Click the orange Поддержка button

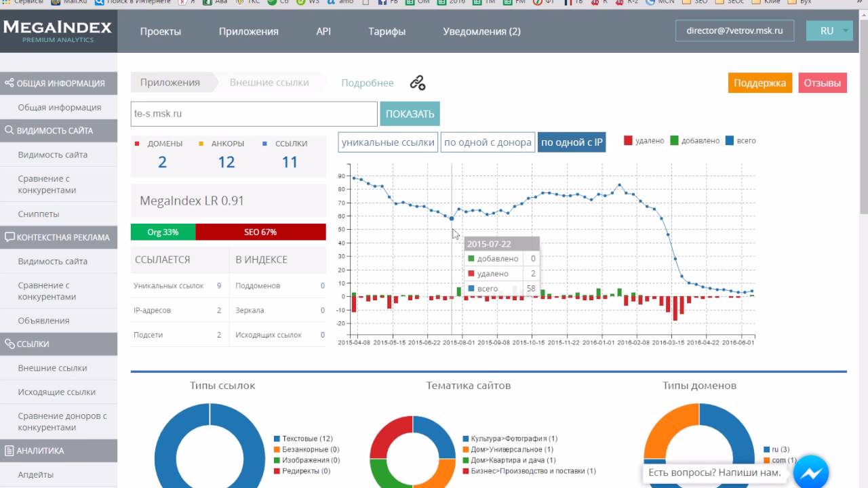click(760, 83)
